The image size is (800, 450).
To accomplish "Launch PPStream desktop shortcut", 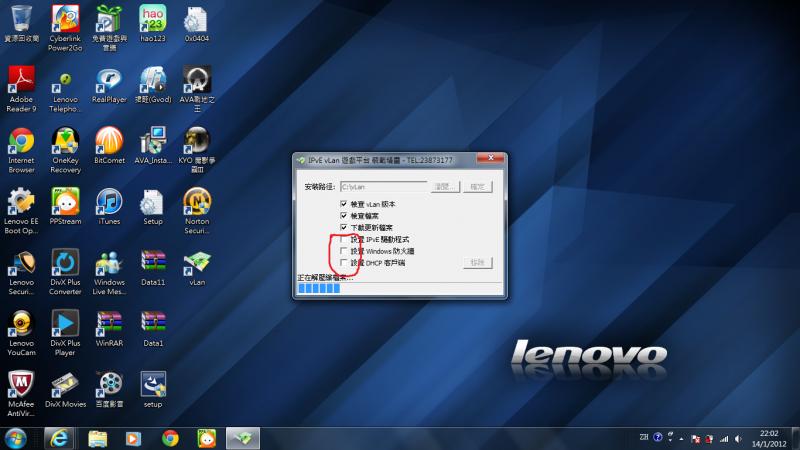I will click(65, 206).
